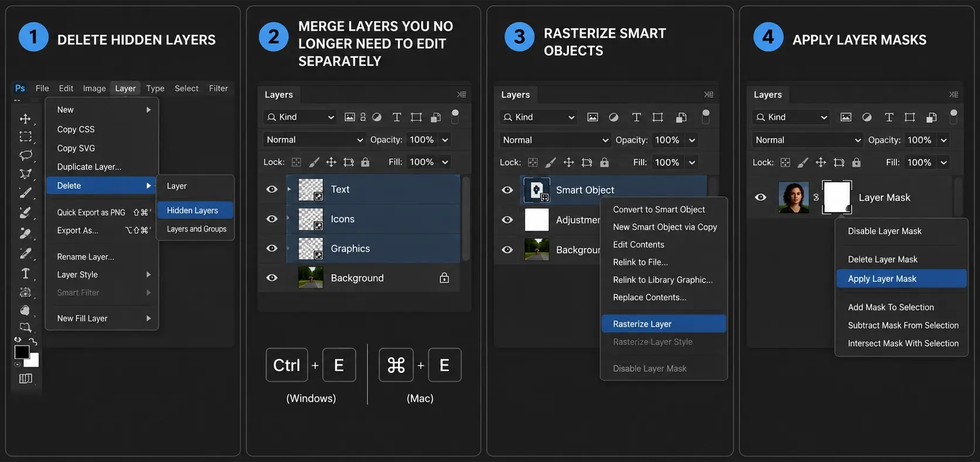This screenshot has height=462, width=980.
Task: Click the Layers panel scrollbar in step 2
Action: [466, 218]
